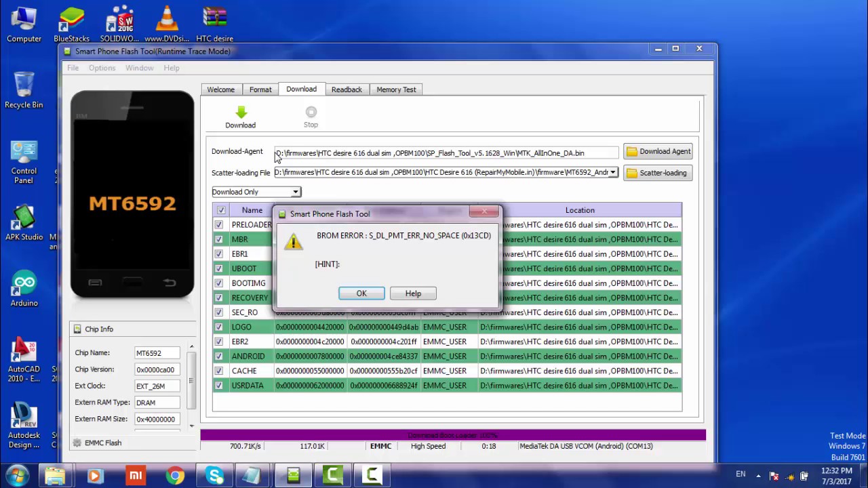Open the Window menu
The height and width of the screenshot is (488, 868).
pyautogui.click(x=139, y=68)
